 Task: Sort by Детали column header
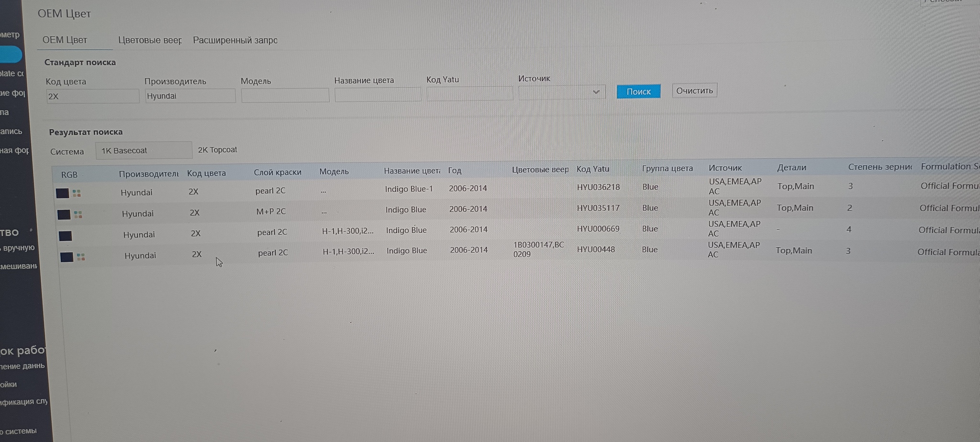tap(791, 168)
